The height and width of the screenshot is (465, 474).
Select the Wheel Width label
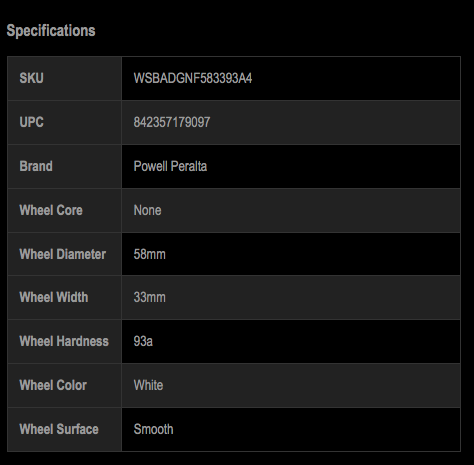tap(54, 297)
